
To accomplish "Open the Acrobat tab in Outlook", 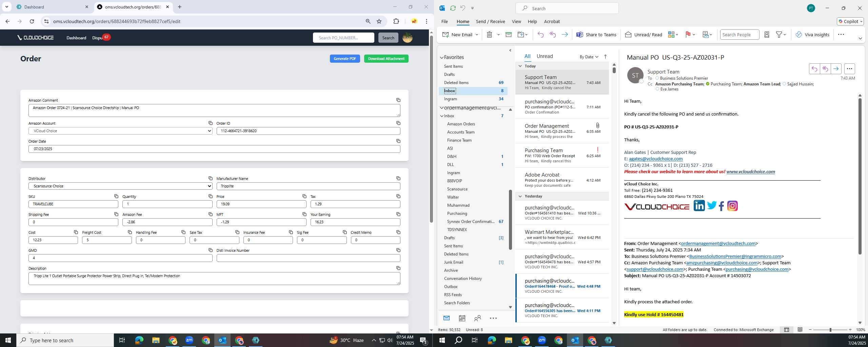I will [552, 21].
